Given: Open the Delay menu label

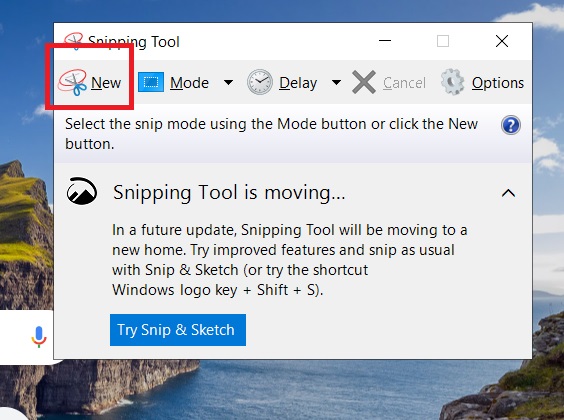Looking at the screenshot, I should [x=298, y=83].
